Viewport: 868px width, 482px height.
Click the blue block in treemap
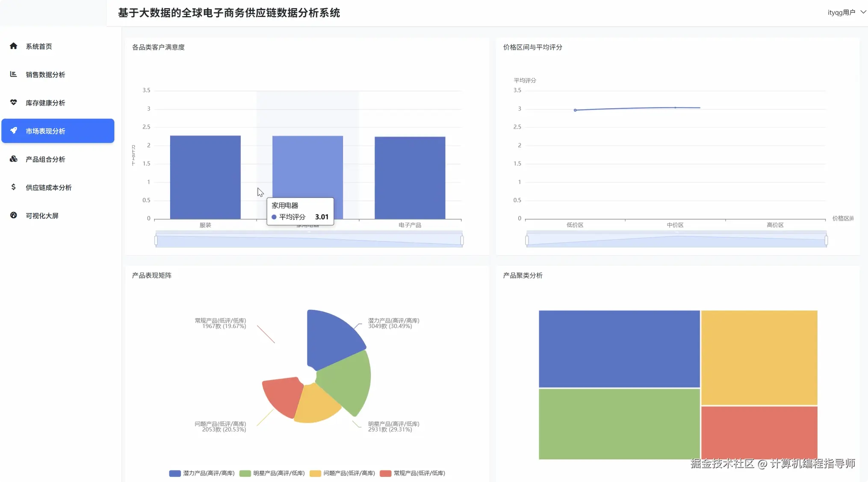(x=619, y=349)
